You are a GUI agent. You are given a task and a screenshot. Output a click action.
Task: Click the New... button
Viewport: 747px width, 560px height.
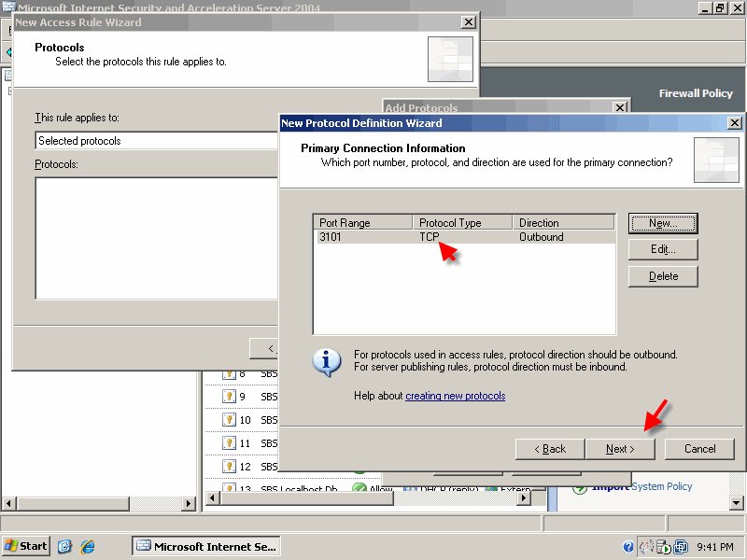coord(663,223)
